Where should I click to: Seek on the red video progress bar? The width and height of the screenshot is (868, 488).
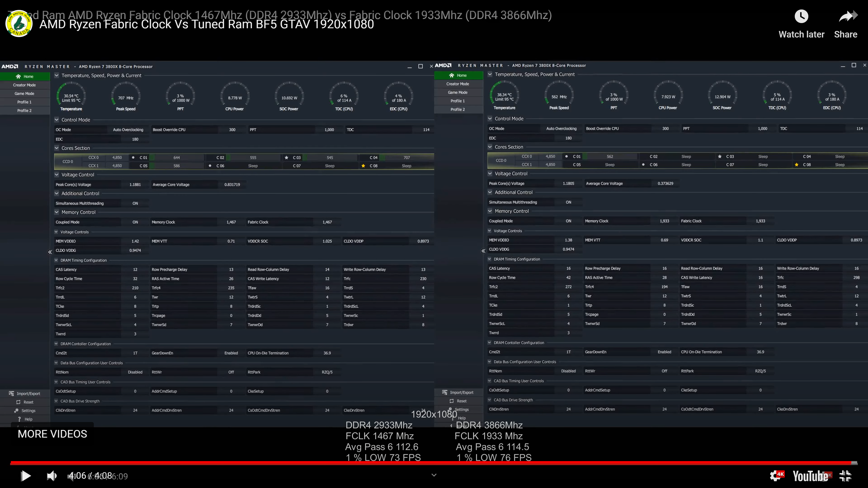[431, 463]
